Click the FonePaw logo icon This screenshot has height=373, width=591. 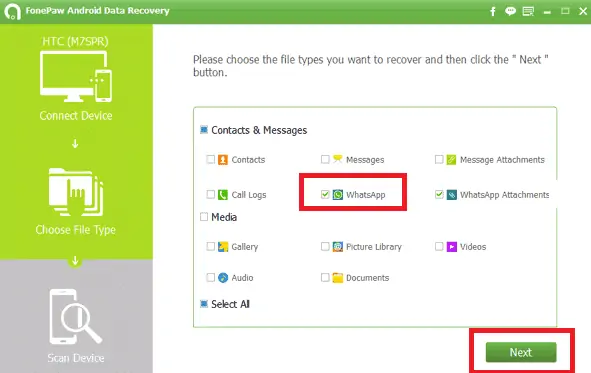(x=12, y=11)
